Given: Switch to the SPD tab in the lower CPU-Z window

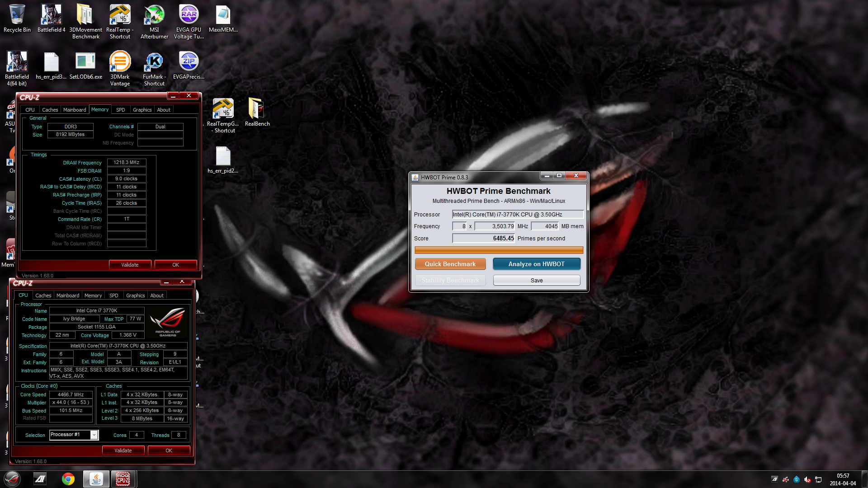Looking at the screenshot, I should tap(114, 296).
